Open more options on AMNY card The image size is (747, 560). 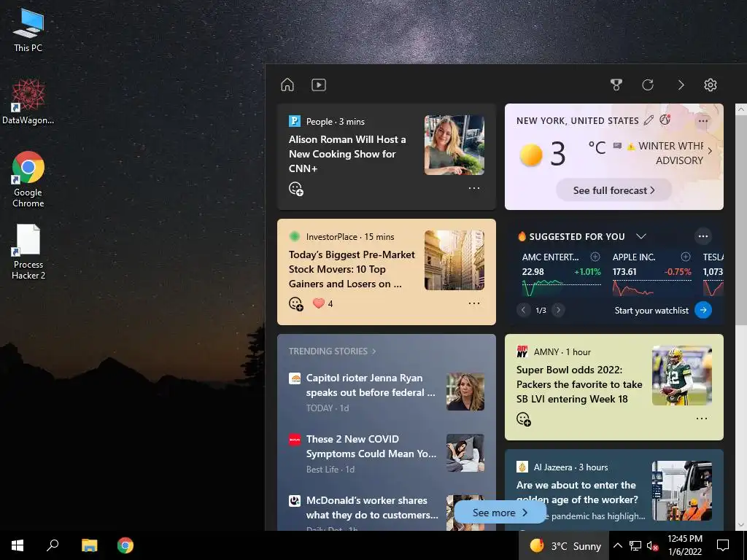702,419
